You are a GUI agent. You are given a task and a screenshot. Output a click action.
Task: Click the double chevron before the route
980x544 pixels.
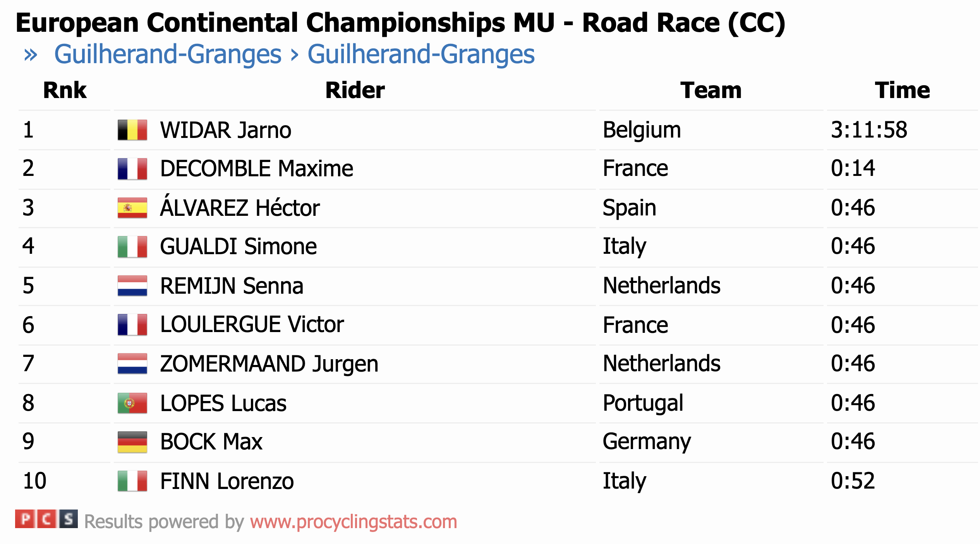tap(31, 55)
